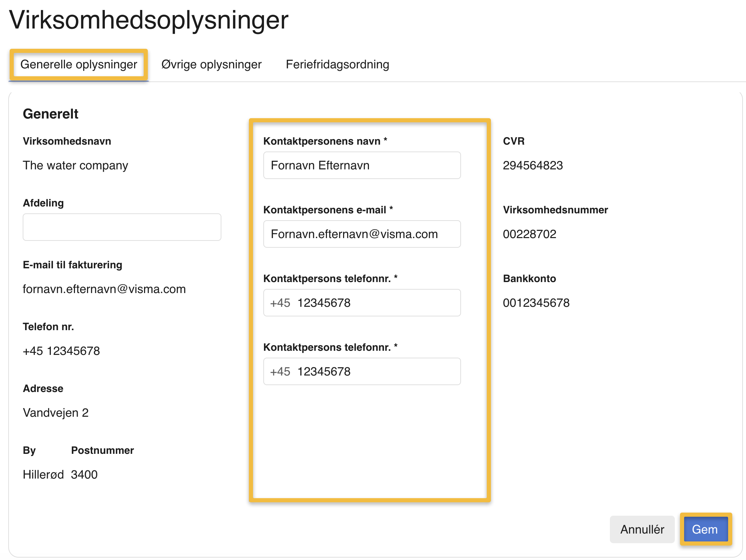
Task: Focus the Kontaktpersonens navn field
Action: point(362,165)
